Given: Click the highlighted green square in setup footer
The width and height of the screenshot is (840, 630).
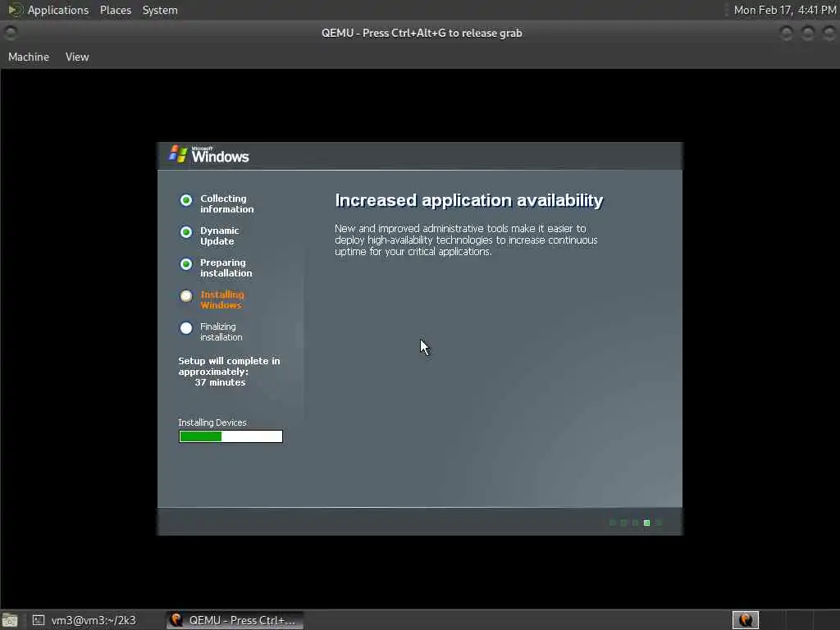Looking at the screenshot, I should [646, 523].
